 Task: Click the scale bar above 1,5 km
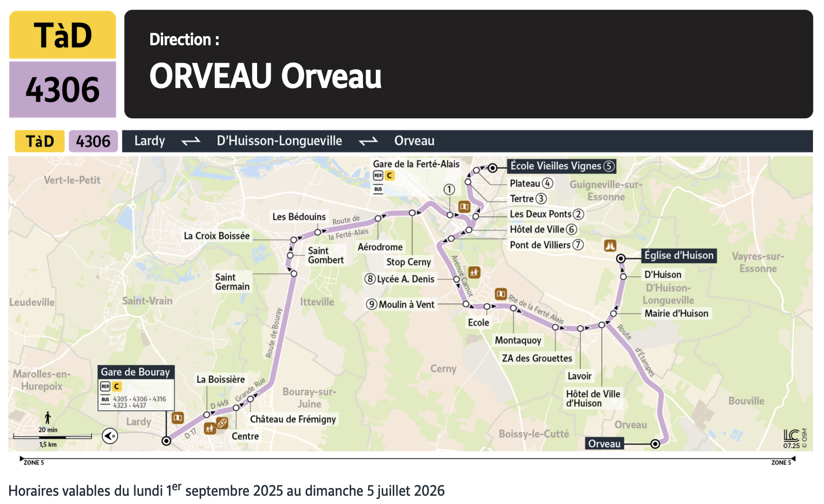click(x=52, y=437)
